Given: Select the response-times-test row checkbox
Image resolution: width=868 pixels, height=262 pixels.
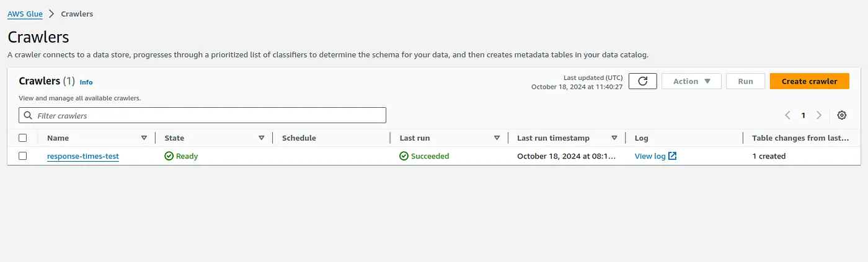Looking at the screenshot, I should tap(23, 156).
